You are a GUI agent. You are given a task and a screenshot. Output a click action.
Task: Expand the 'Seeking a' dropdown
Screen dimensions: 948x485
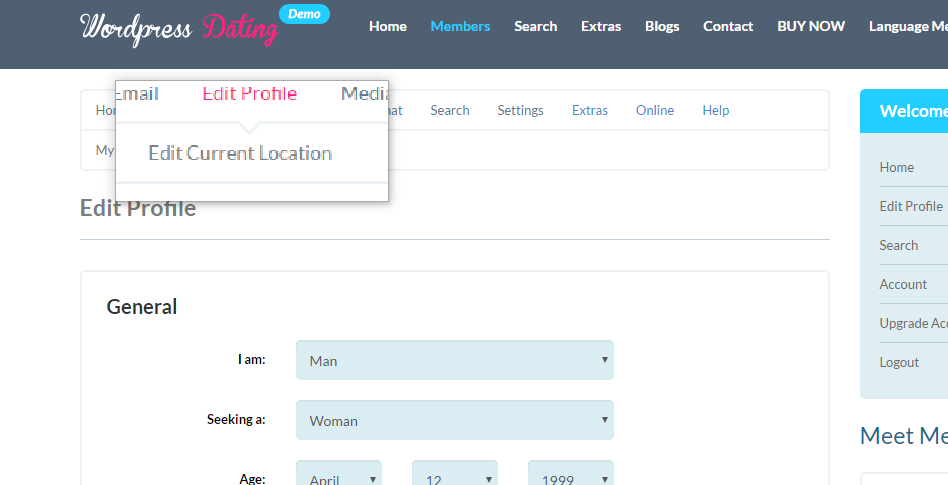[454, 420]
